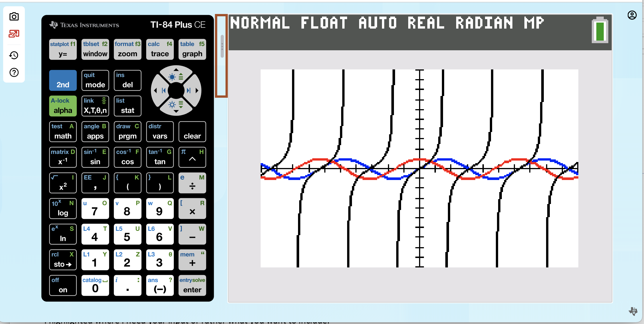
Task: Open the math menu key
Action: [63, 132]
